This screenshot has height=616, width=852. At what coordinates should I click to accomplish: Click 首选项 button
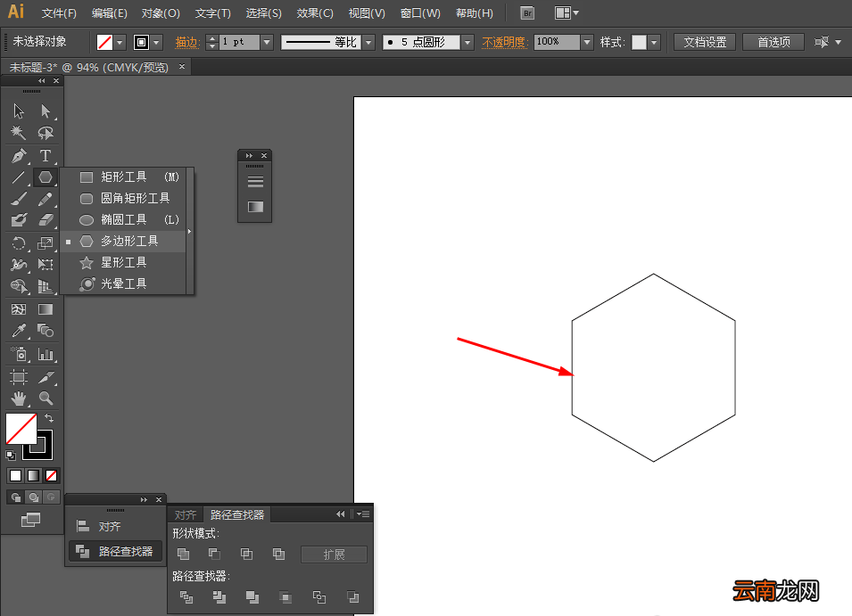tap(773, 42)
